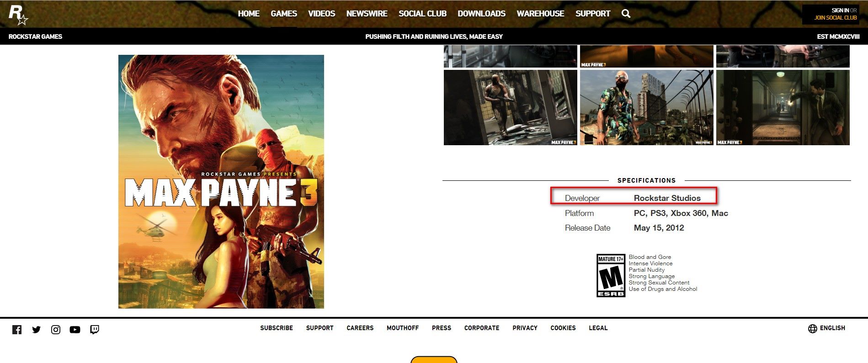Open Rockstar's Twitter icon
Image resolution: width=868 pixels, height=363 pixels.
[x=37, y=330]
